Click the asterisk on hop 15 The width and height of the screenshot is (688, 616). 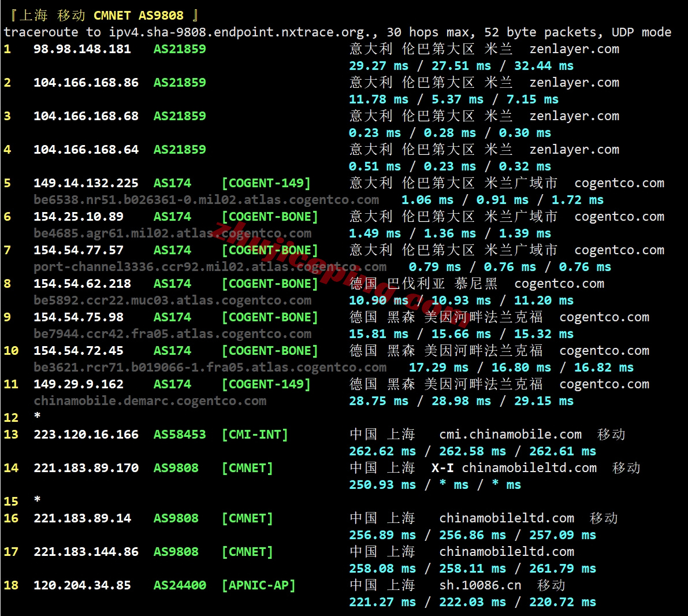pos(38,499)
